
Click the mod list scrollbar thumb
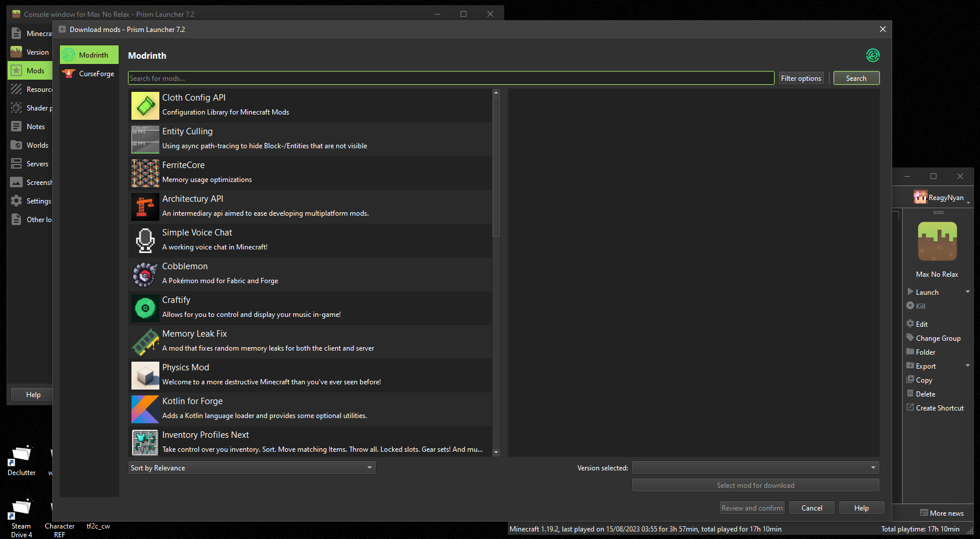coord(496,167)
